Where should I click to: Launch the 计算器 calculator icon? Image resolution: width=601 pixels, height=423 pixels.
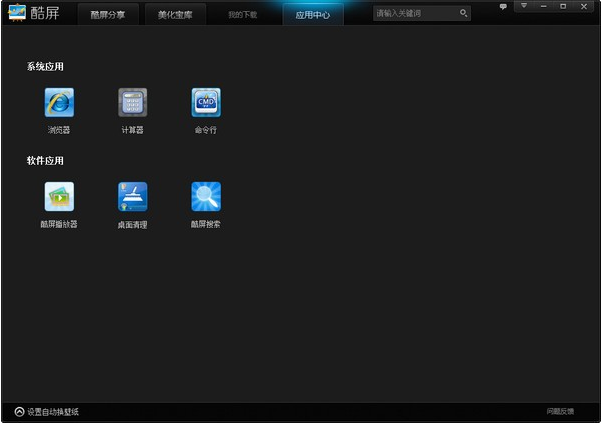[133, 103]
